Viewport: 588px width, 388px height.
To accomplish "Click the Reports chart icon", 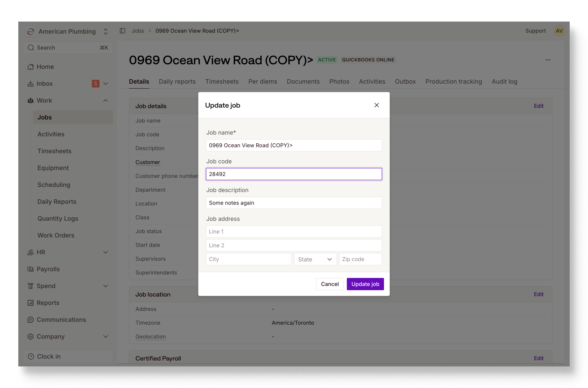I will (x=30, y=303).
